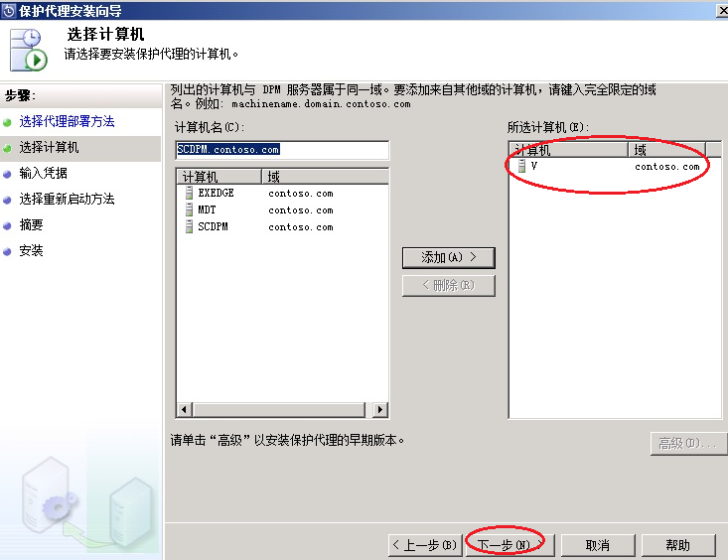728x560 pixels.
Task: Click the 下一步(N) button
Action: click(510, 545)
